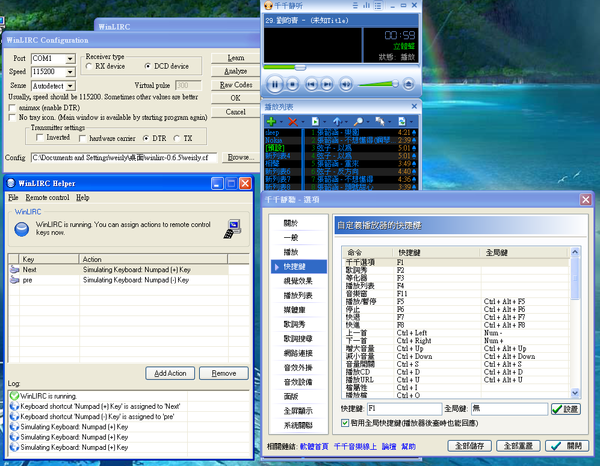This screenshot has height=466, width=600.
Task: Click the Add Action button
Action: click(x=170, y=373)
